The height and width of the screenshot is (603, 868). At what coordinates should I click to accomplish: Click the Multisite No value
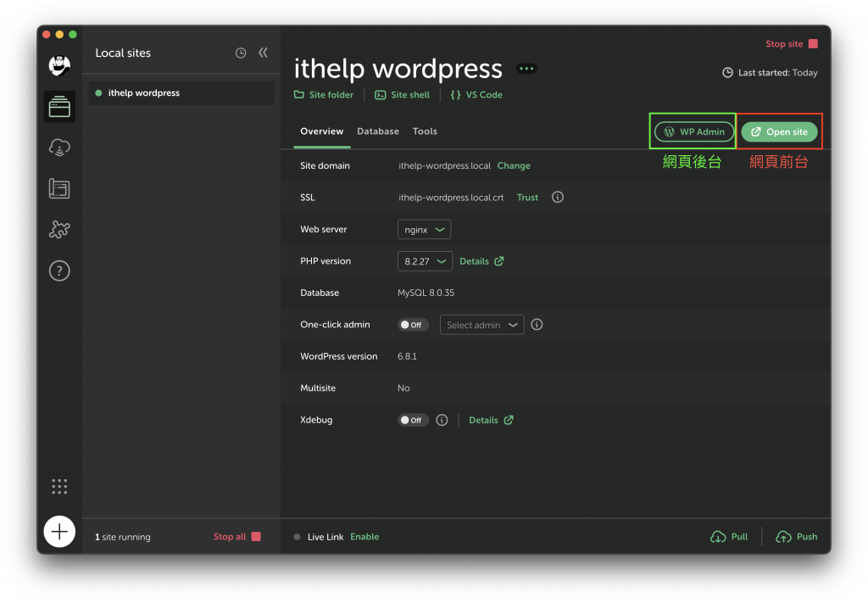coord(403,388)
